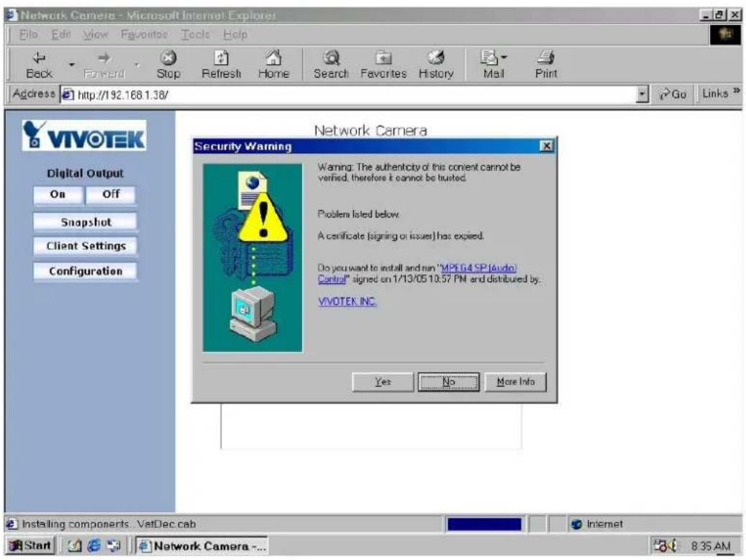Click the Network Camera page heading
The height and width of the screenshot is (560, 746).
pos(370,130)
